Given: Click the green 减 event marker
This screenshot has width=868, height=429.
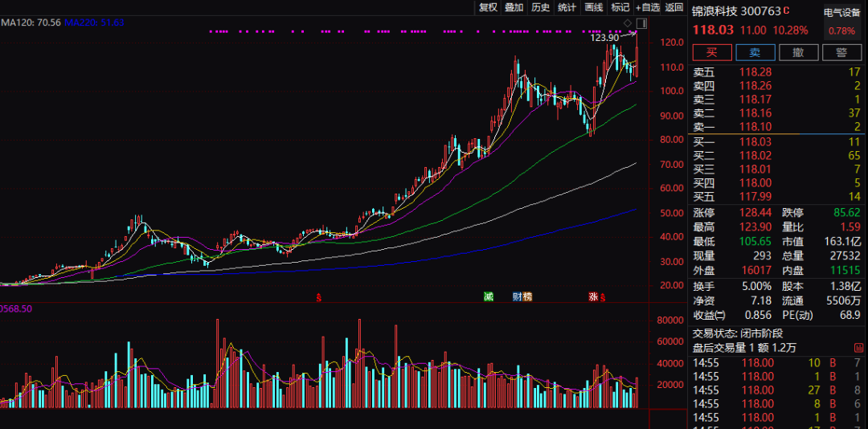Looking at the screenshot, I should (x=488, y=296).
